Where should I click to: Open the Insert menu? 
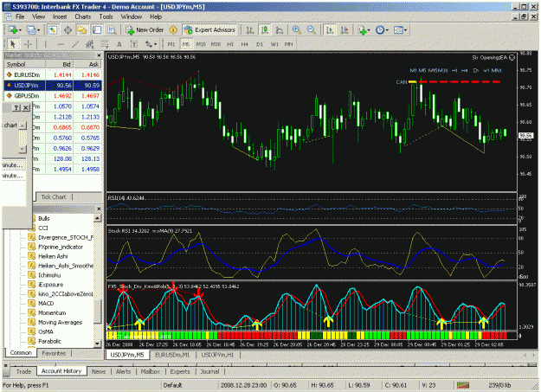point(60,16)
